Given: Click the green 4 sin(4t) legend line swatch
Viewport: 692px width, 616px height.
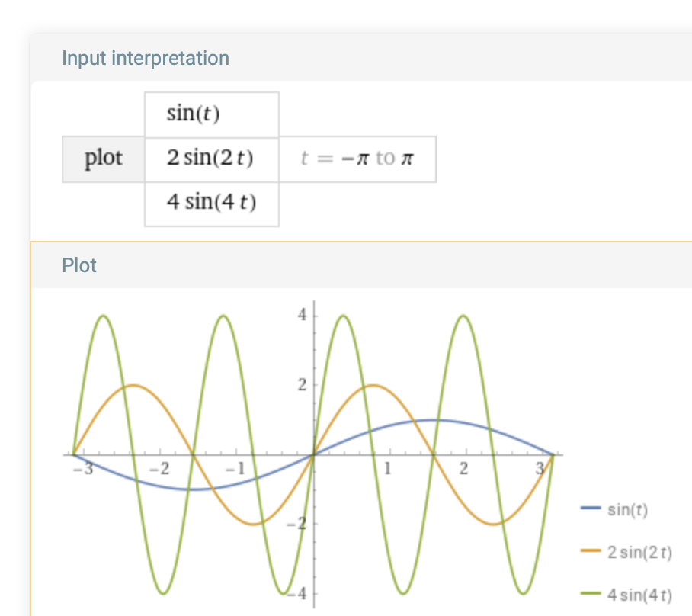Looking at the screenshot, I should [591, 594].
